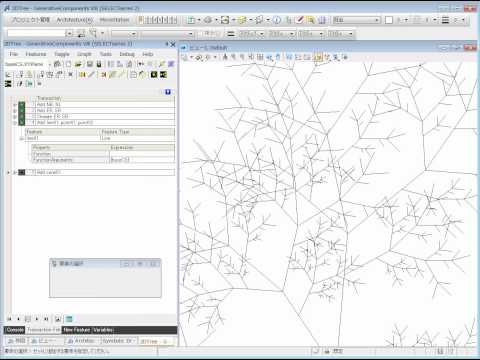The image size is (480, 360).
Task: Click the new file icon in GC toolbar
Action: [69, 64]
